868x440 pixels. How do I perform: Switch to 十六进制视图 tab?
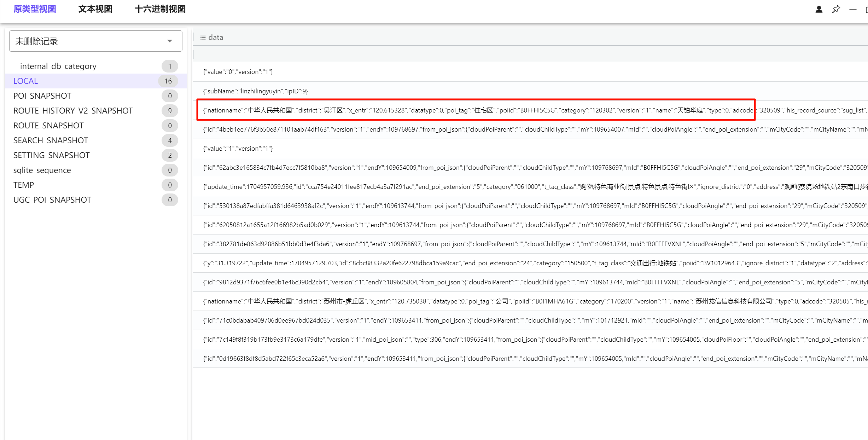click(160, 9)
